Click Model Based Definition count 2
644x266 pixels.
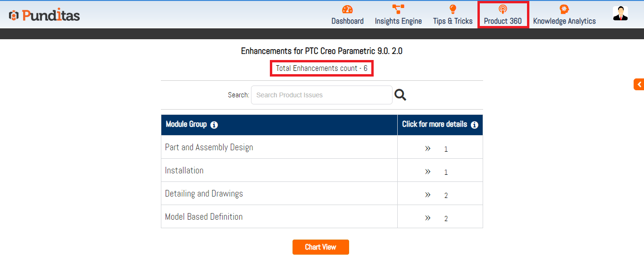[x=446, y=219]
